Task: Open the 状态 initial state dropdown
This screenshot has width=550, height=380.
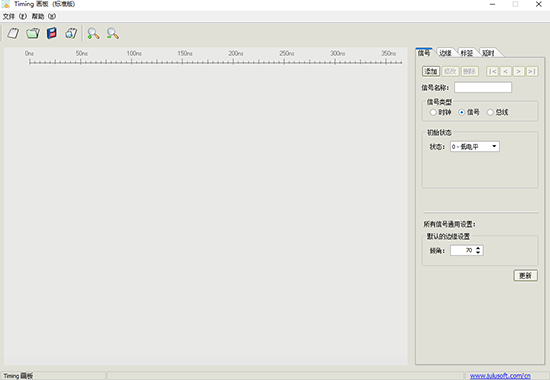Action: point(475,146)
